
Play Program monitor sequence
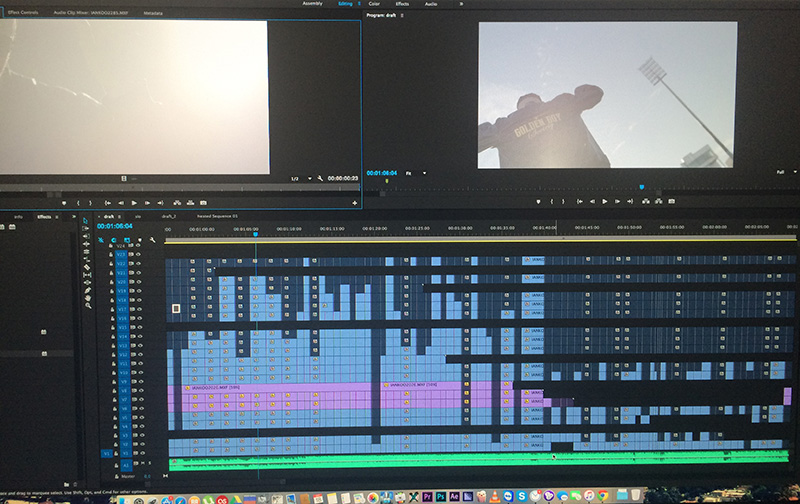click(x=605, y=201)
